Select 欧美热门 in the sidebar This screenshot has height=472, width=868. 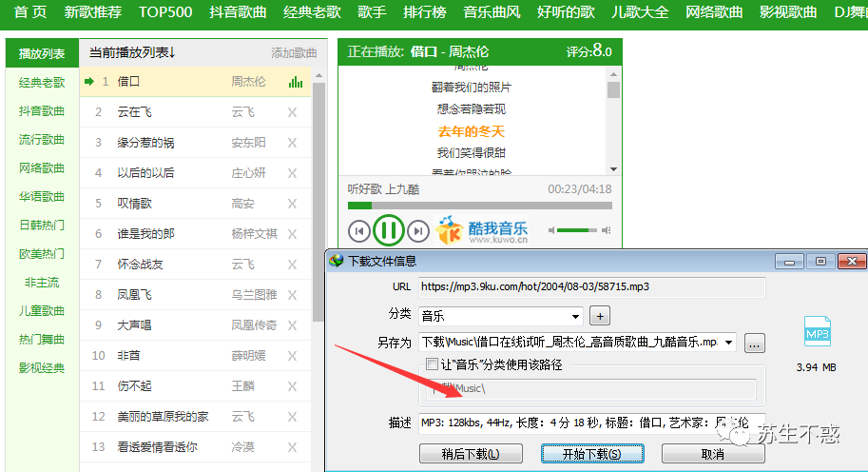click(42, 254)
